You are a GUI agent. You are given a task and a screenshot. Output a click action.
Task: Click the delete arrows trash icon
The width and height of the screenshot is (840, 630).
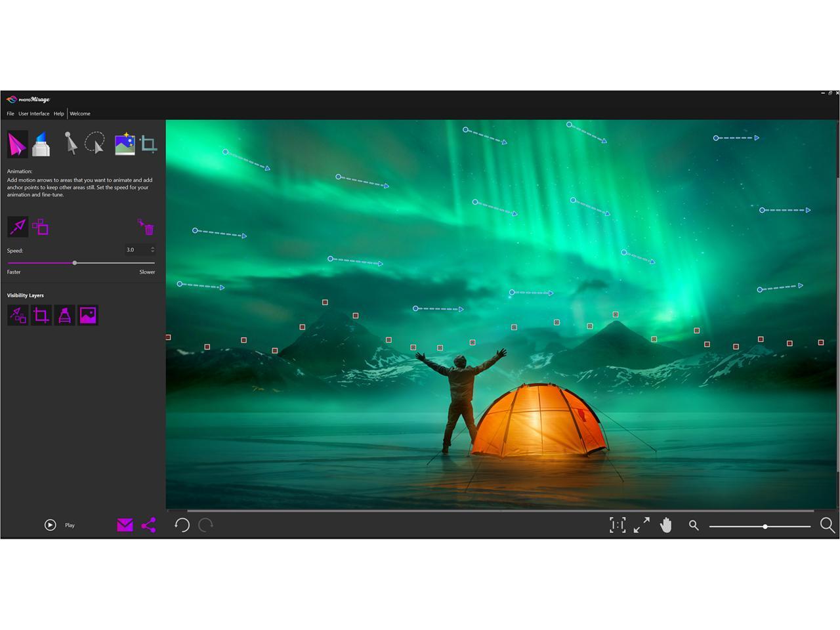146,227
